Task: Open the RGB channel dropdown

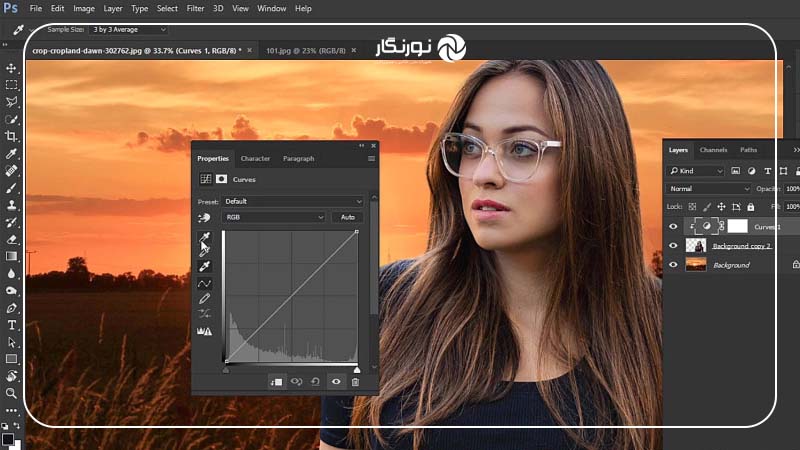Action: [274, 217]
